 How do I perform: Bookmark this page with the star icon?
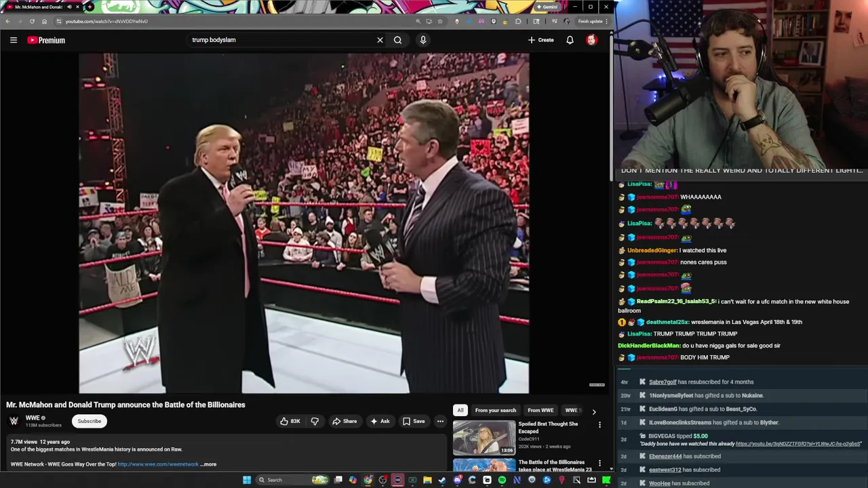point(440,21)
